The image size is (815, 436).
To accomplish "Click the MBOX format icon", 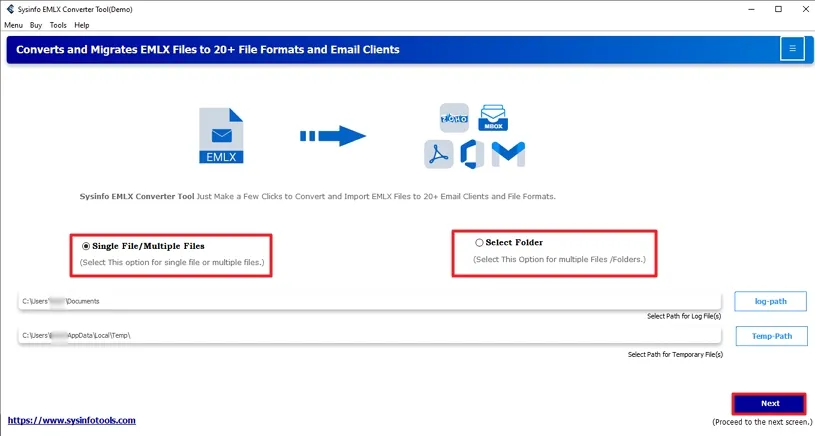I will coord(493,117).
